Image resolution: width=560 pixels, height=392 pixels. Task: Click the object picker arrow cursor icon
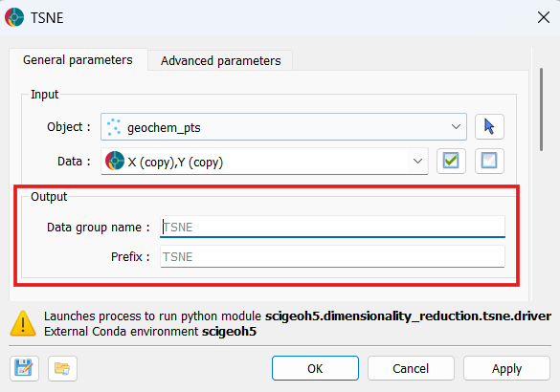pyautogui.click(x=489, y=126)
